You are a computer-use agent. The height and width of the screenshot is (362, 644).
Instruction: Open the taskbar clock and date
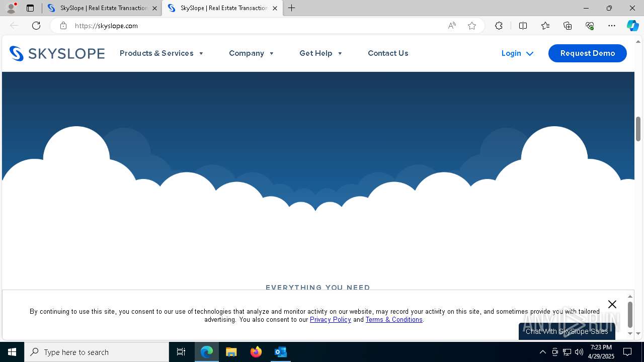click(601, 352)
